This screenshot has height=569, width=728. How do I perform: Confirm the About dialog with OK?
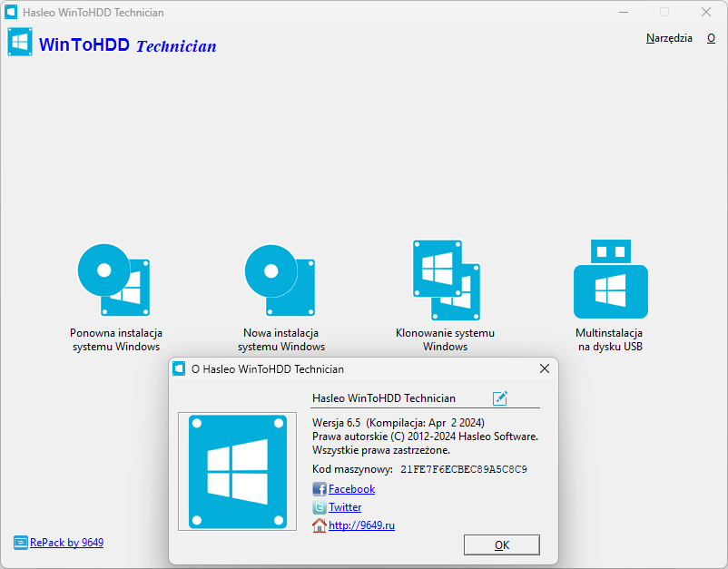coord(502,544)
